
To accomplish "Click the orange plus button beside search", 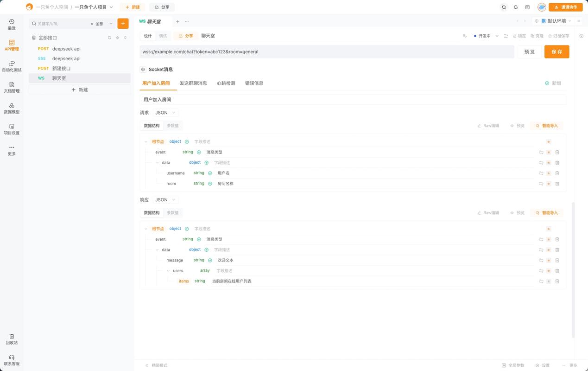I will (123, 24).
